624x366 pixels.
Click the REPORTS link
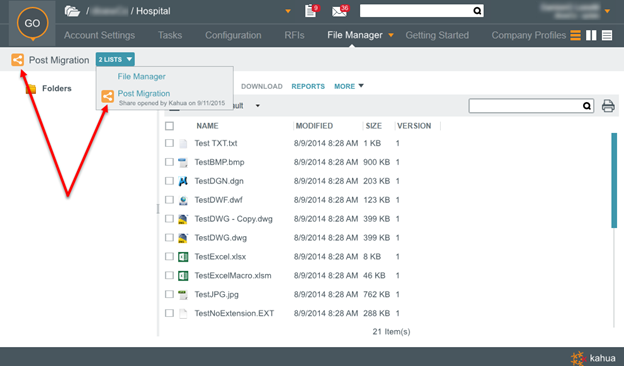[308, 86]
